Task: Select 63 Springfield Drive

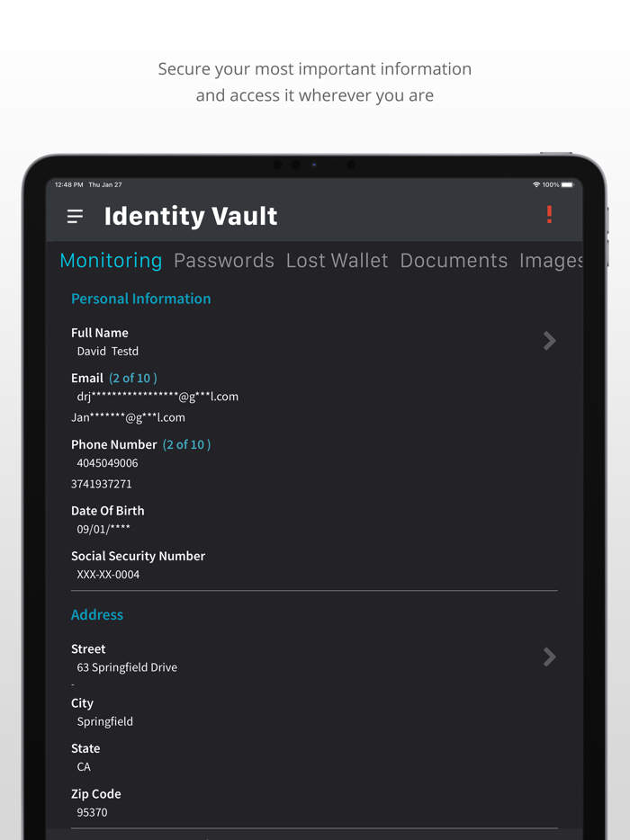Action: click(x=127, y=667)
